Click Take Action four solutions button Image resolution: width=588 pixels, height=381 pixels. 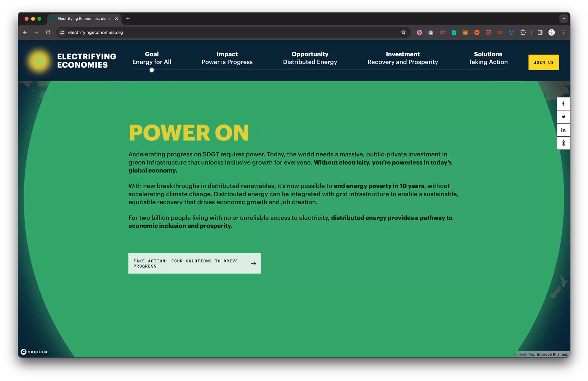(x=194, y=263)
